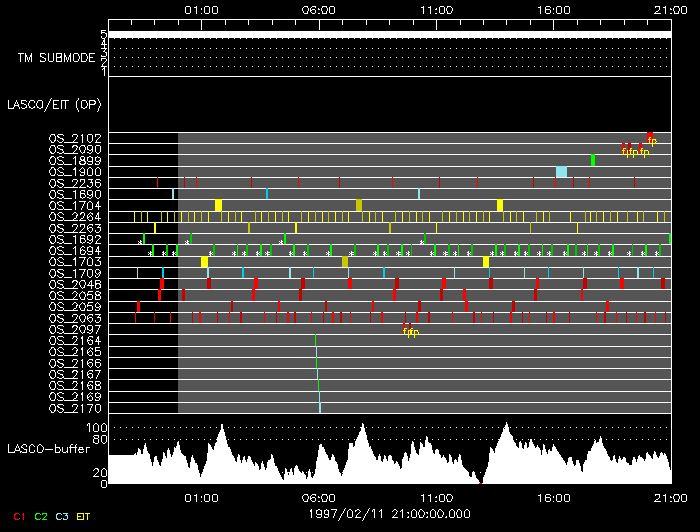The image size is (700, 532).
Task: Click the OS_2170 row label
Action: 74,408
